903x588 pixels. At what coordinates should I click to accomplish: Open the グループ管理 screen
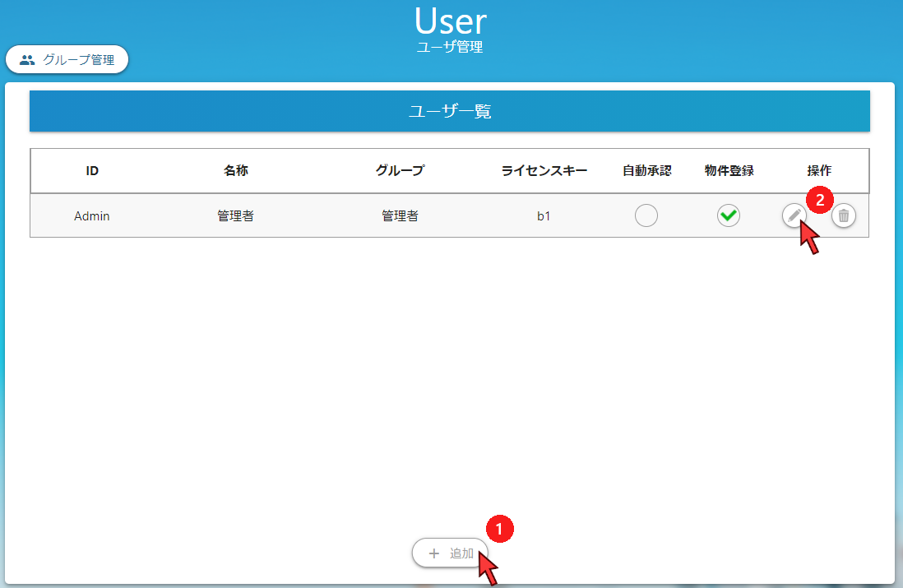(67, 58)
